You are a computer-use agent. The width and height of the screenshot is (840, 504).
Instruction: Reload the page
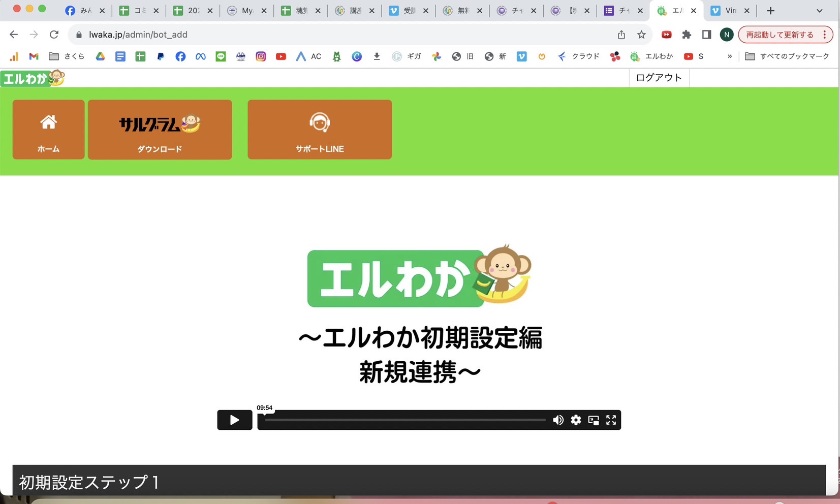point(54,35)
